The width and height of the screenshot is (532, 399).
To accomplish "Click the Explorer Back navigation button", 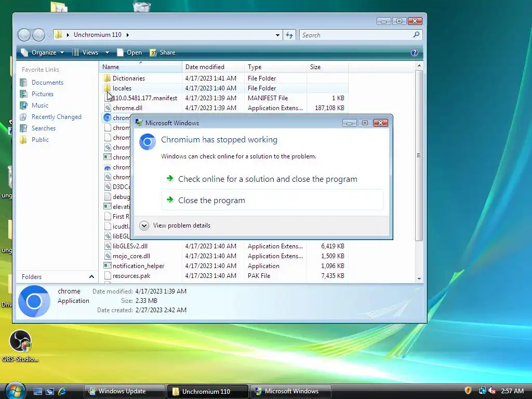I will (x=24, y=35).
